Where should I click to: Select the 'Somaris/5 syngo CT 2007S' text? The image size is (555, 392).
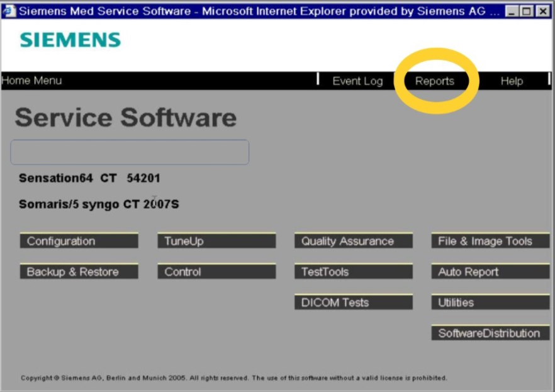click(x=99, y=204)
